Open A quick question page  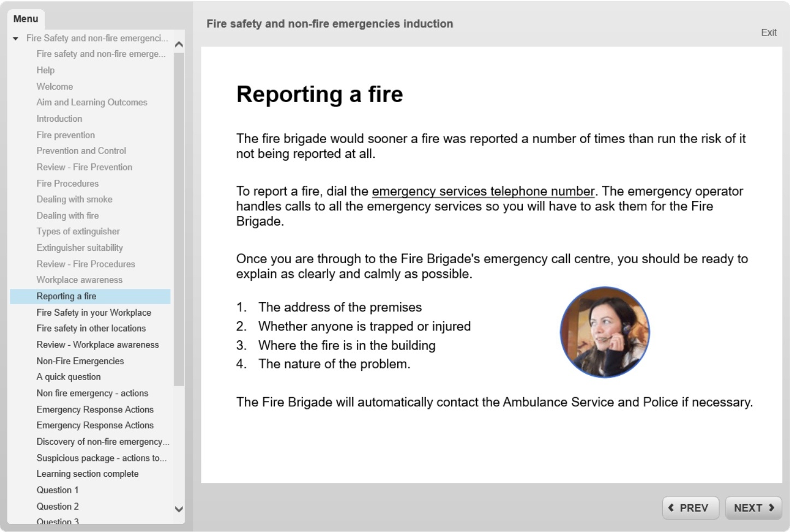(x=68, y=377)
